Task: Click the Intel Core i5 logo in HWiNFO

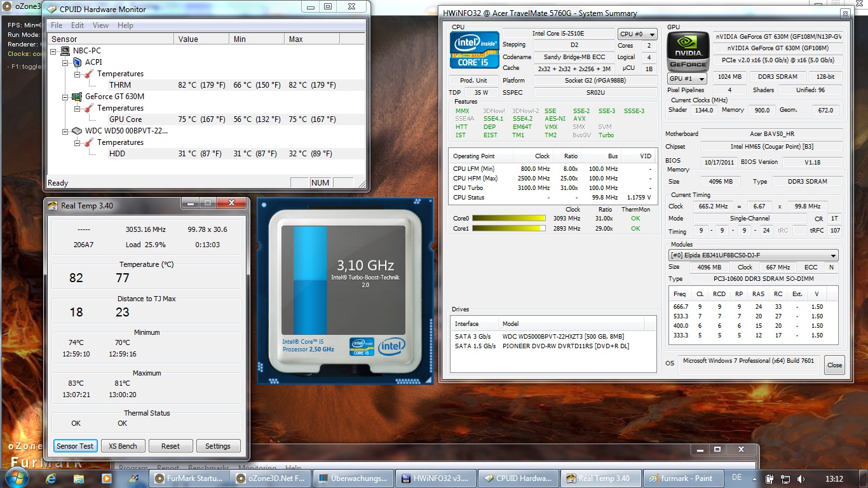Action: point(474,50)
